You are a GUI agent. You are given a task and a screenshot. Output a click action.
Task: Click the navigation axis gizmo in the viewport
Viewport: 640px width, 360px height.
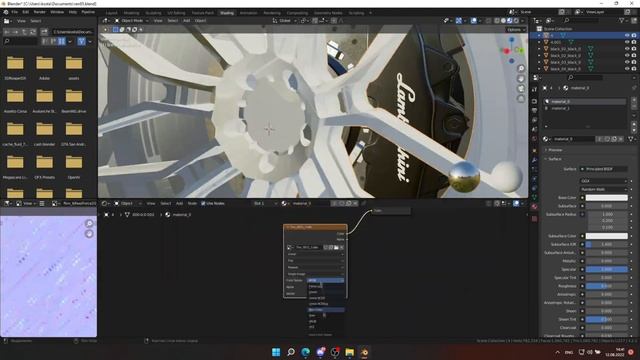512,50
